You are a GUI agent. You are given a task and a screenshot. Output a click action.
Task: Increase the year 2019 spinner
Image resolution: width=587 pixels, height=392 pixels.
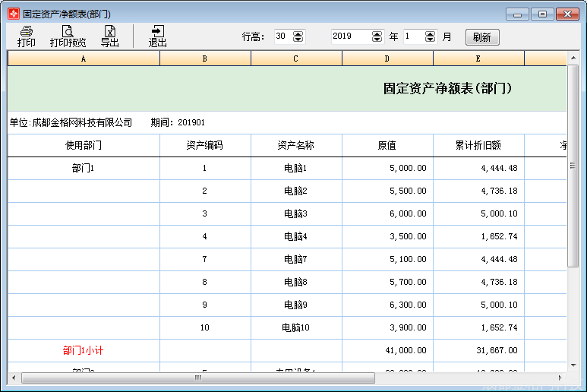tap(377, 33)
